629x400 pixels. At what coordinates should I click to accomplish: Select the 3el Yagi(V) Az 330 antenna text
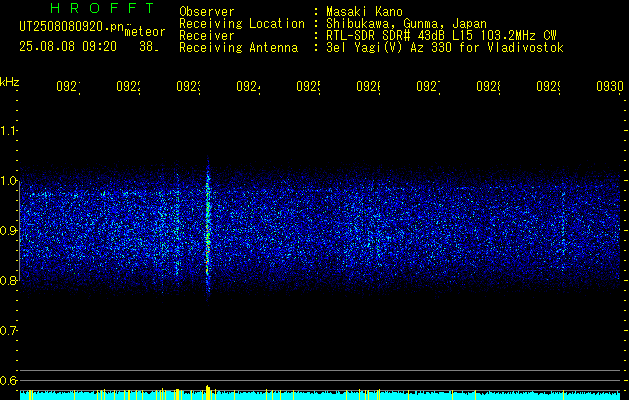point(445,48)
